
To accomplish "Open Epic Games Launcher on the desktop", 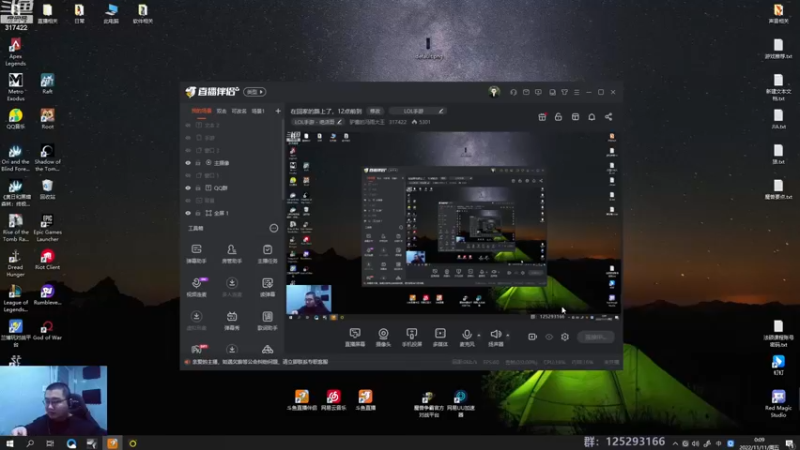I will 47,228.
